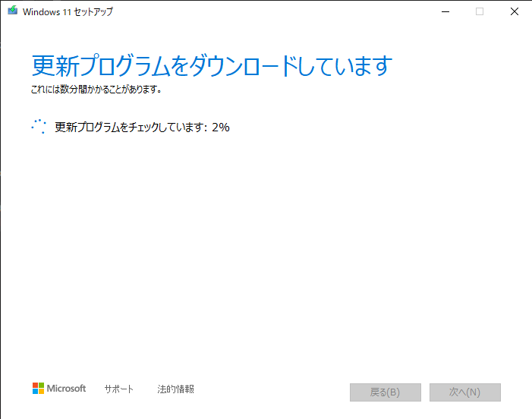Click the Windows 11 セットアップ title text

pos(68,12)
